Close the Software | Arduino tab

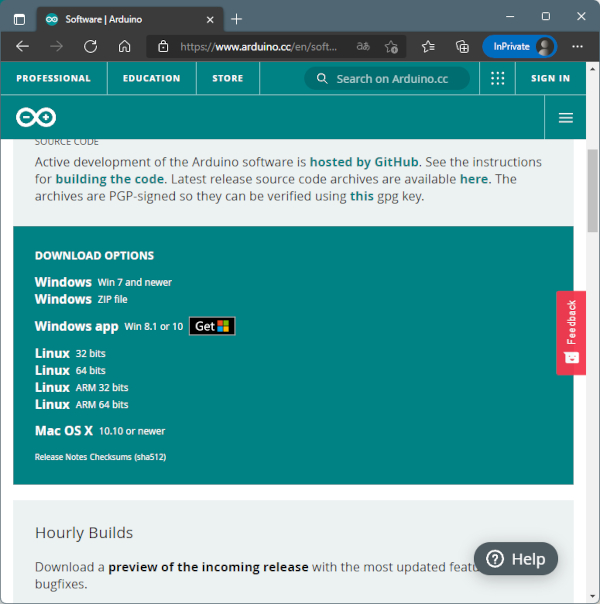coord(210,19)
